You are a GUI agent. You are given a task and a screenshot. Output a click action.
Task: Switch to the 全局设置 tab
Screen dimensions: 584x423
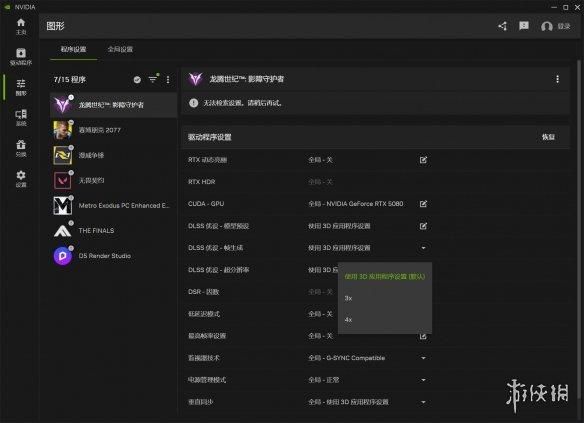coord(120,49)
